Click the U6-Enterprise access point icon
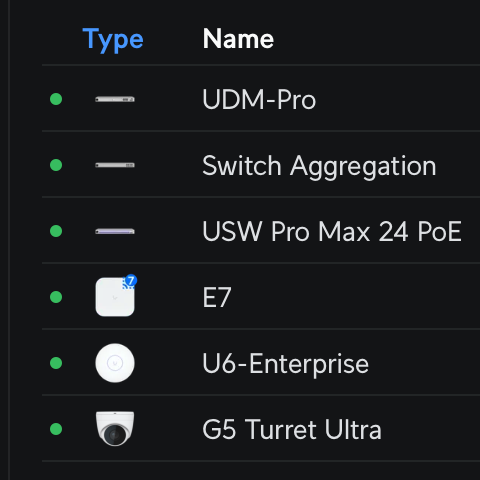 point(115,363)
